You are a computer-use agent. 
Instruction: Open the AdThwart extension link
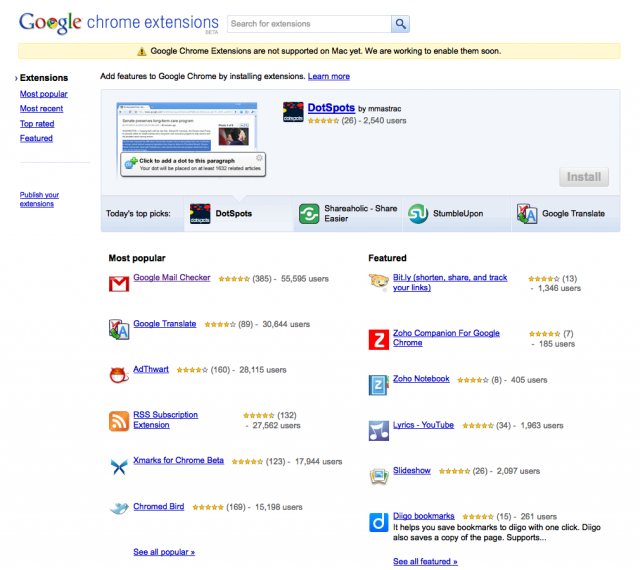pos(151,370)
